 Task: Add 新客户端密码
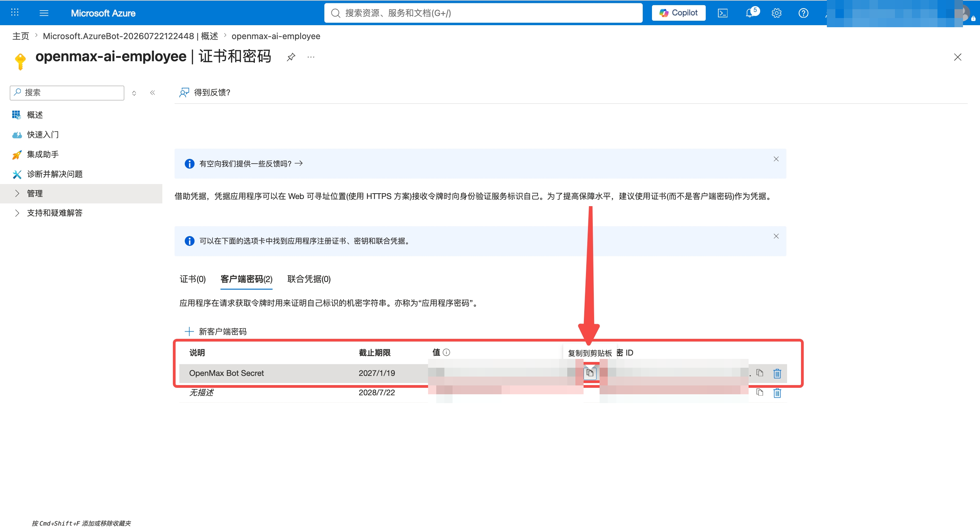pyautogui.click(x=215, y=332)
